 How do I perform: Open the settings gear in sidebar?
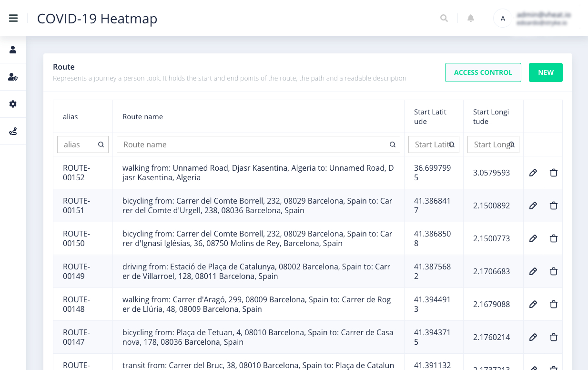tap(13, 104)
